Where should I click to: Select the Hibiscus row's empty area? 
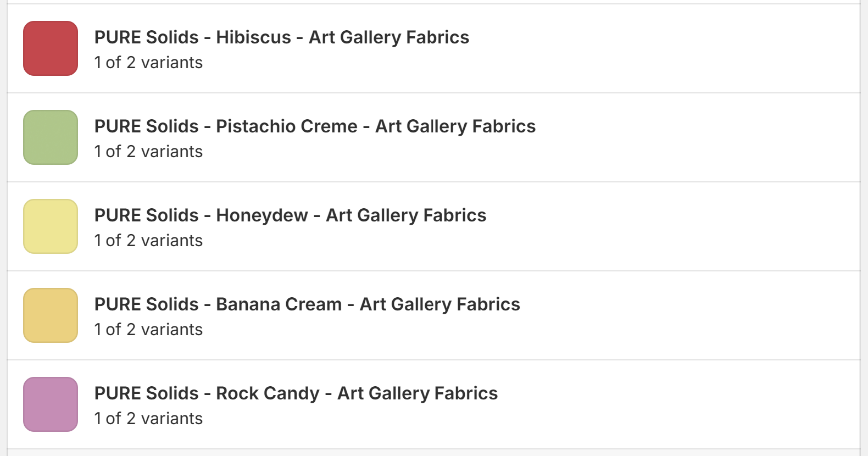point(687,48)
